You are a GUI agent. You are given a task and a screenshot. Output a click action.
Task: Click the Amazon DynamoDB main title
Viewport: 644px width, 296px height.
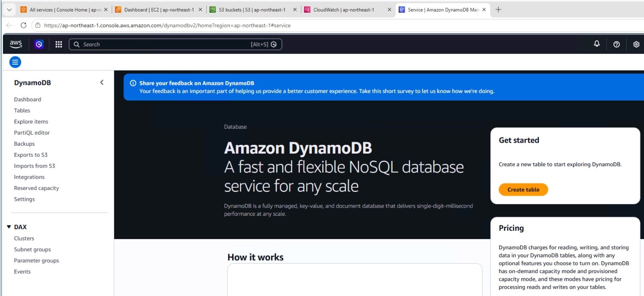point(298,148)
